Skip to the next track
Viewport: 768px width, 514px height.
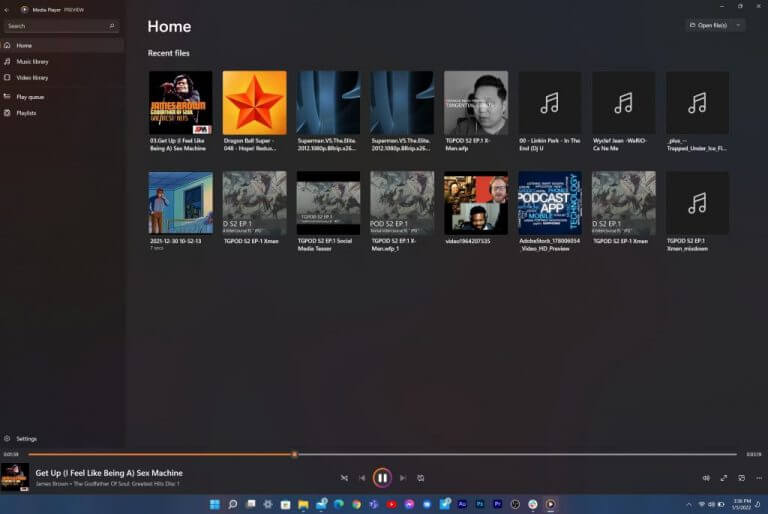click(403, 478)
